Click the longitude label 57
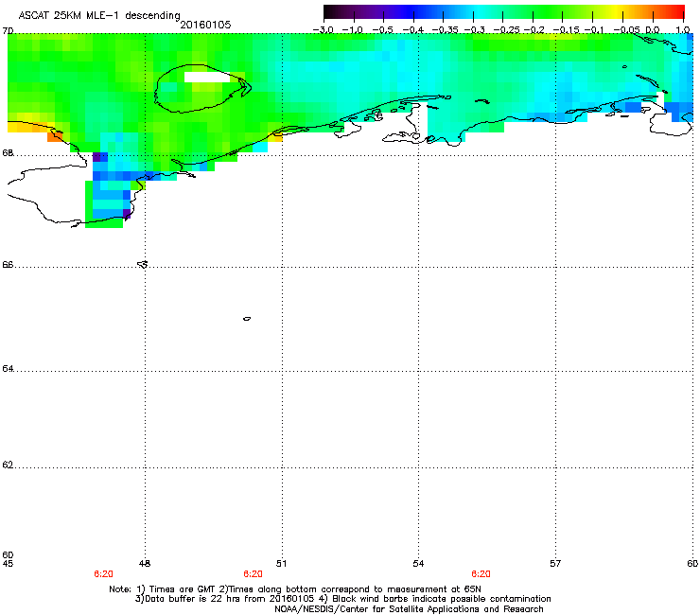The image size is (700, 615). (555, 564)
